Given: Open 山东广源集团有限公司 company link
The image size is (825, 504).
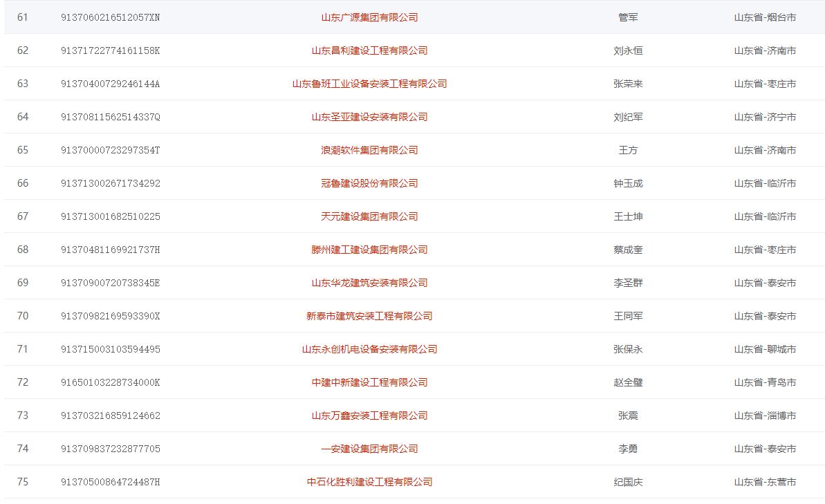Looking at the screenshot, I should point(369,17).
